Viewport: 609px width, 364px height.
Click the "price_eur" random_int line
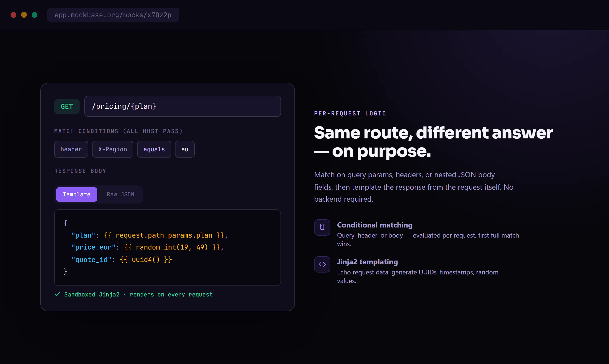click(148, 247)
